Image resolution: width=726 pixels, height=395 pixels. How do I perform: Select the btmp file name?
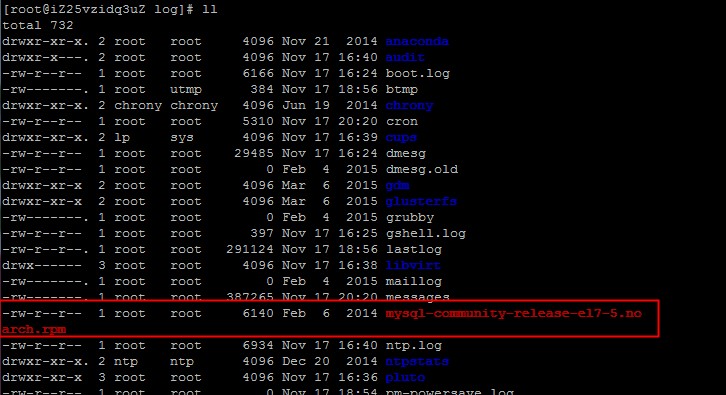coord(402,89)
